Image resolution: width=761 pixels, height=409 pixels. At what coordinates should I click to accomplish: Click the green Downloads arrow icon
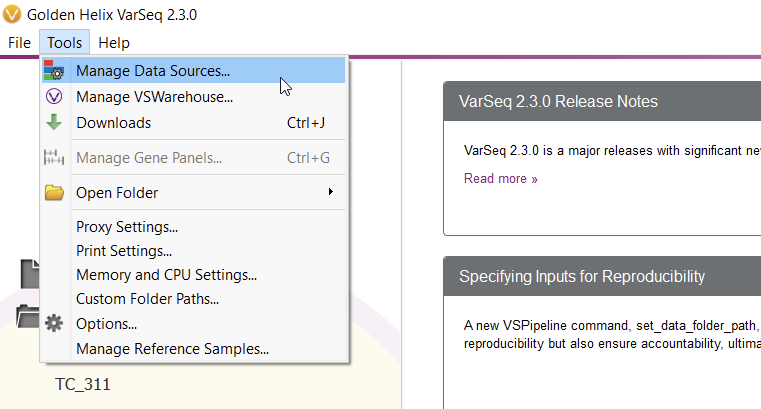[x=54, y=123]
